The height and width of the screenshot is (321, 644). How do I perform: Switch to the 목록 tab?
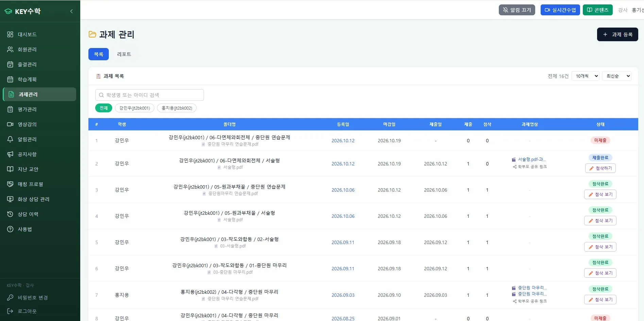99,54
